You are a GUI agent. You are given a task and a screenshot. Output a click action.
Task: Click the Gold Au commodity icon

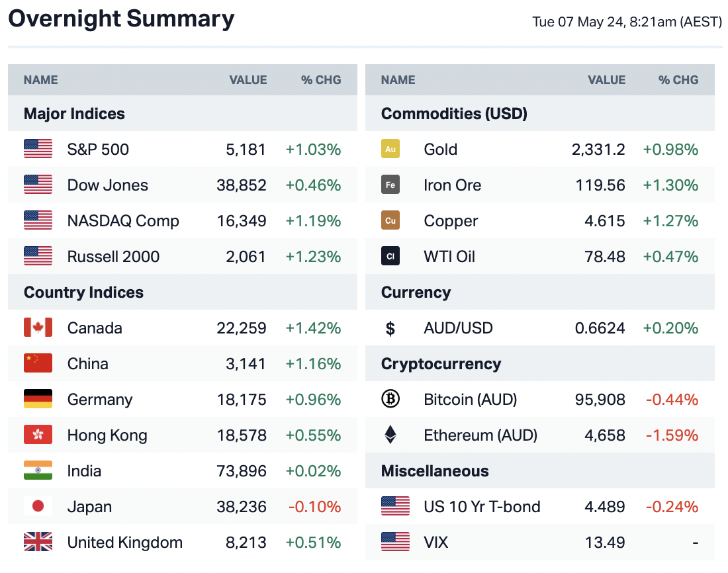point(390,150)
